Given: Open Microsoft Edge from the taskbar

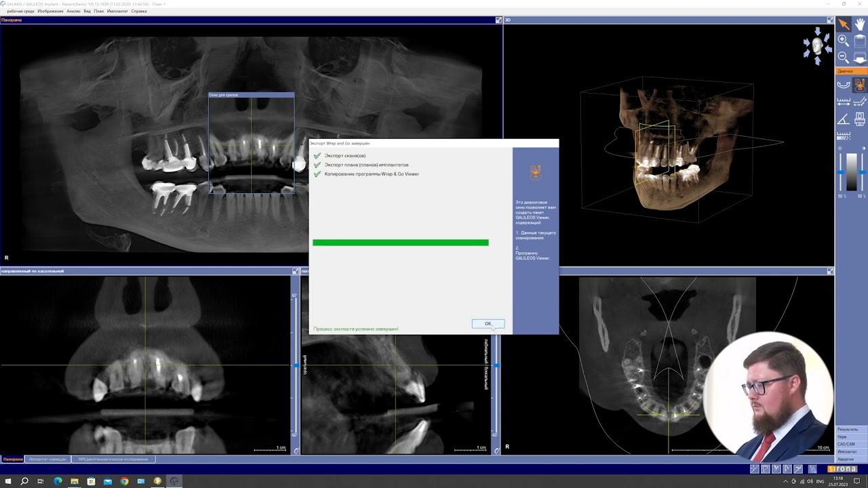Looking at the screenshot, I should point(58,481).
